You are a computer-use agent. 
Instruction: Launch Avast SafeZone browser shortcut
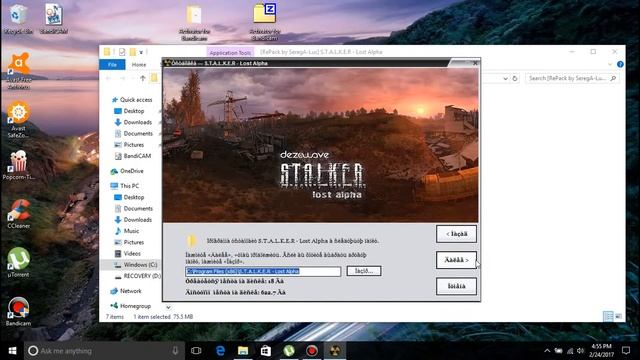tap(18, 120)
